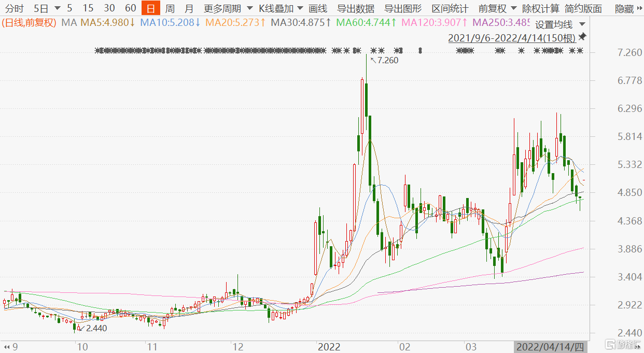The height and width of the screenshot is (353, 644).
Task: Pin the date range with pushpin icon
Action: click(x=582, y=37)
